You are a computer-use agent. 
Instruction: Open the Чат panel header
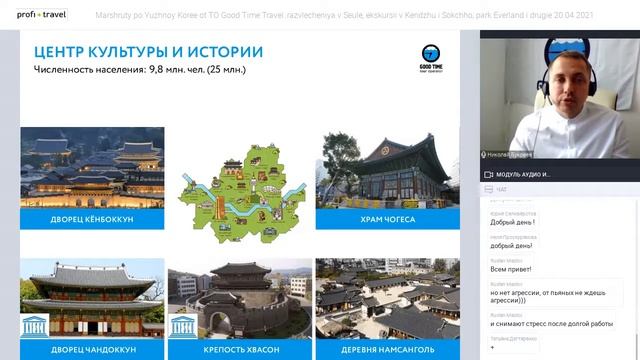[x=501, y=189]
